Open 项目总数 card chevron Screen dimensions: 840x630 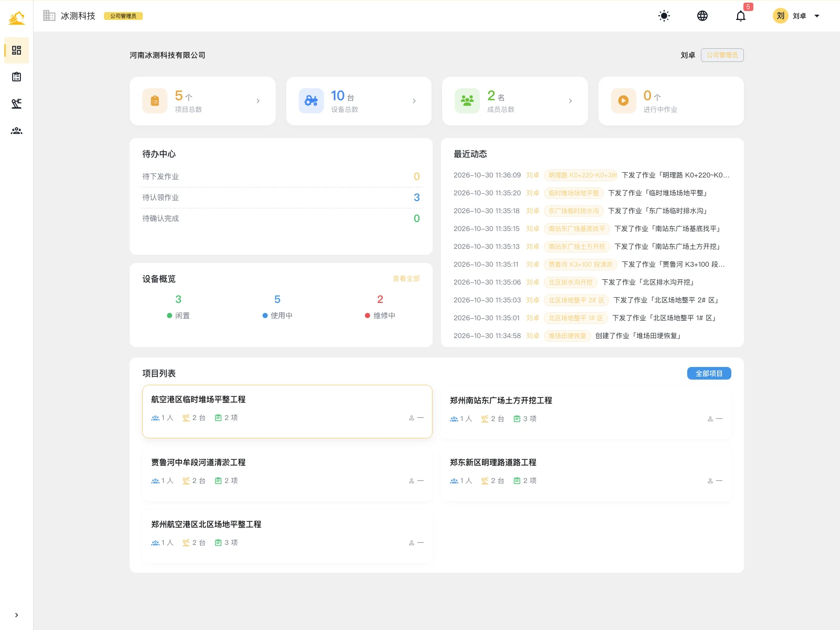pos(258,101)
